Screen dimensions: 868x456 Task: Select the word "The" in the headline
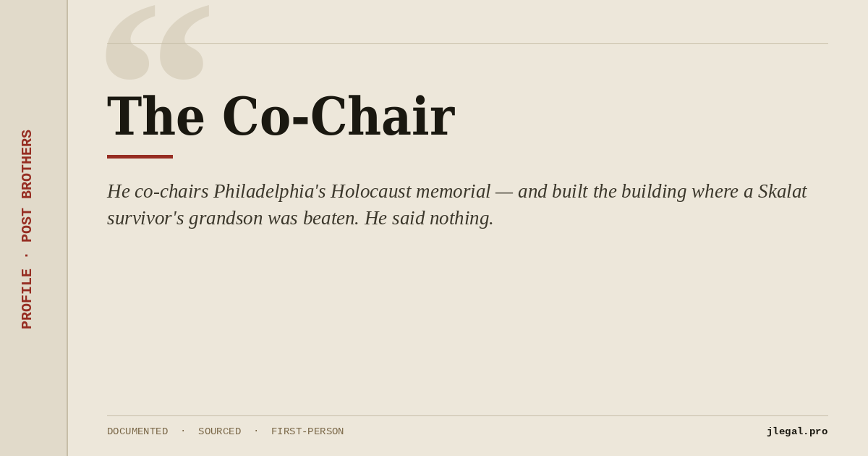pos(156,116)
